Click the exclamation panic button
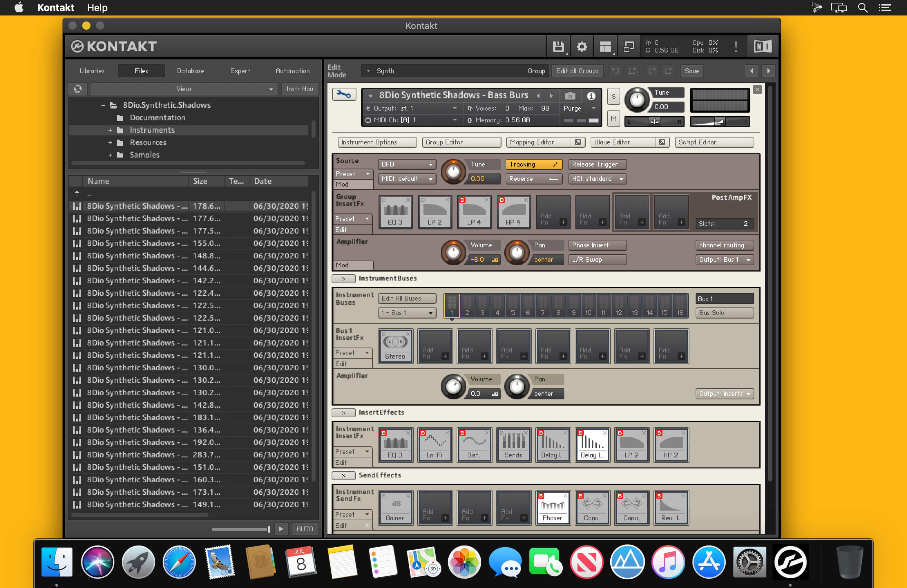The image size is (907, 588). [735, 47]
